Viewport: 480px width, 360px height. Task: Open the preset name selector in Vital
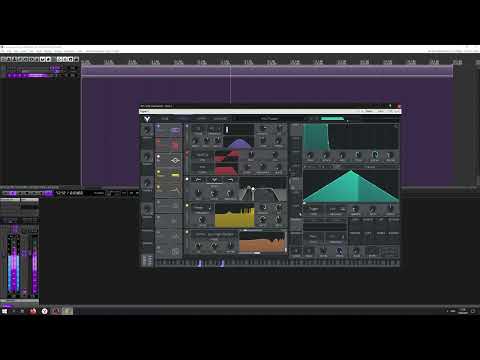click(x=269, y=119)
